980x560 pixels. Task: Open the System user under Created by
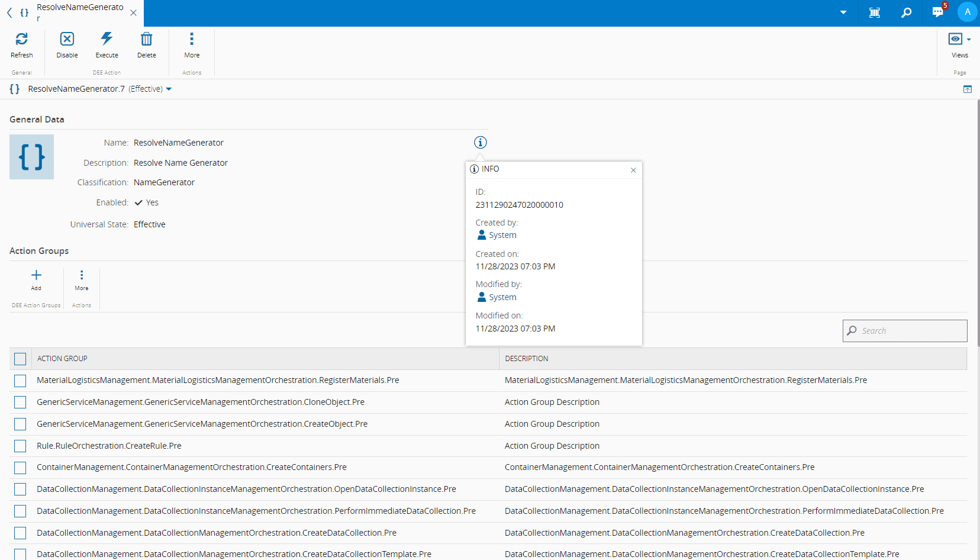(x=502, y=235)
